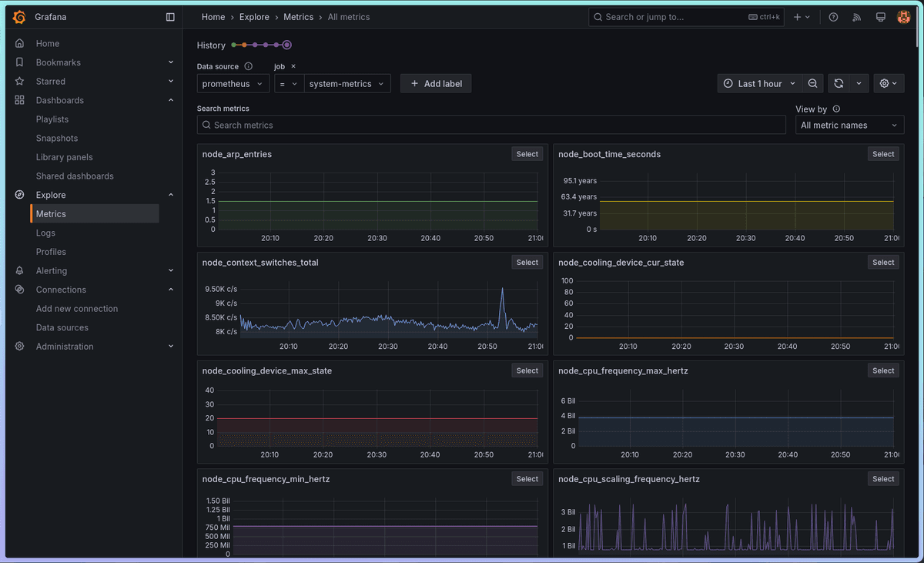
Task: Open Library panels in the sidebar
Action: coord(65,157)
